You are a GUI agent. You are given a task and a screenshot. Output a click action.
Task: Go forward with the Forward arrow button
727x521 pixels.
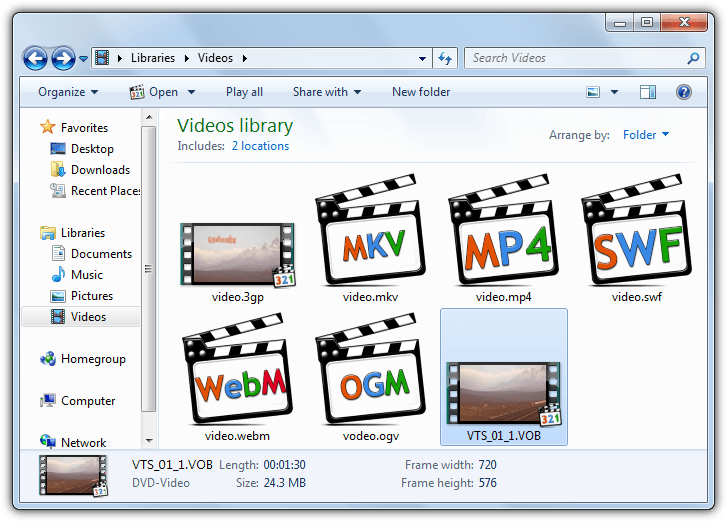(63, 58)
